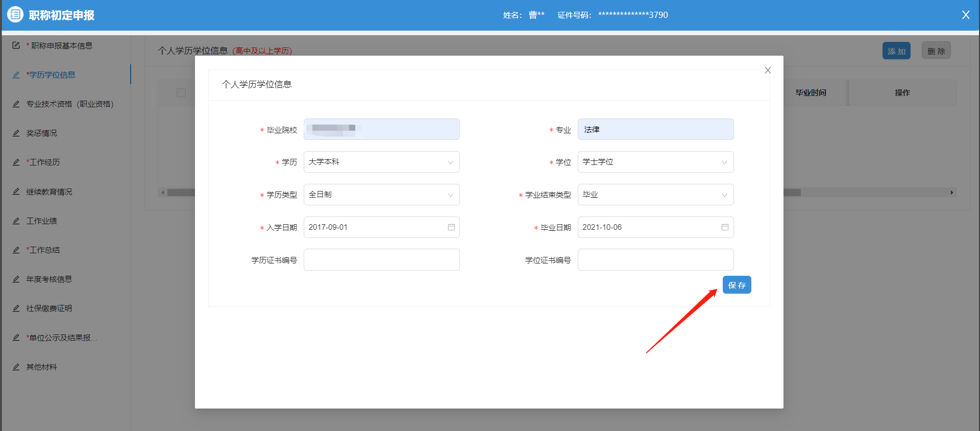Click the 毕业日期 field 2021-10-06
The width and height of the screenshot is (980, 431).
(655, 227)
